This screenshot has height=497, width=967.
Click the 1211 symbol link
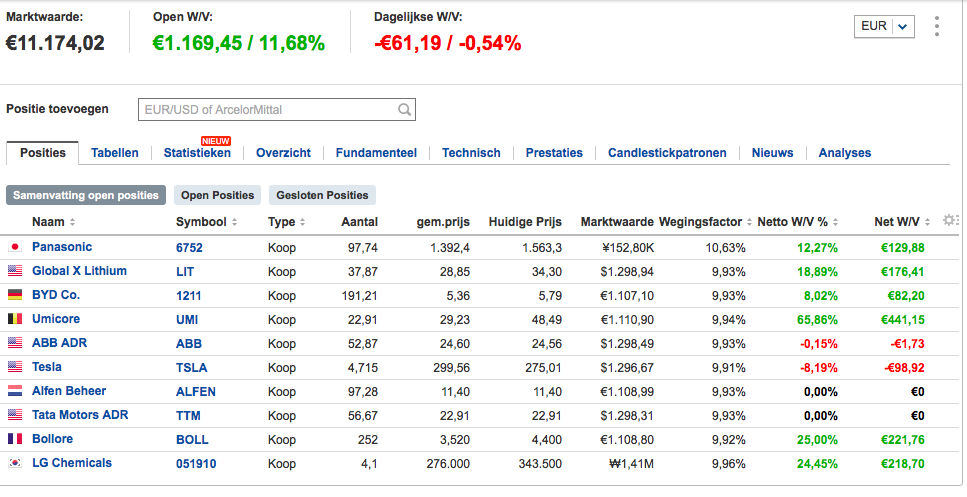[x=188, y=296]
